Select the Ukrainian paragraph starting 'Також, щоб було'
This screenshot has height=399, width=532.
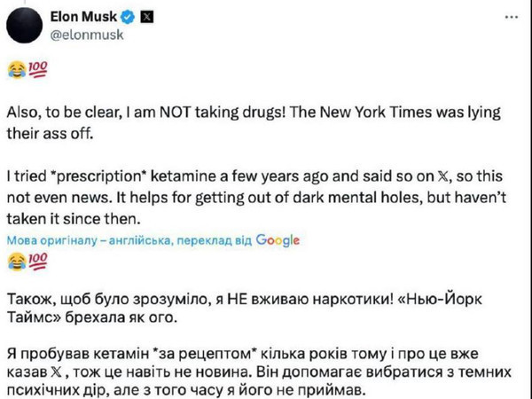coord(245,308)
